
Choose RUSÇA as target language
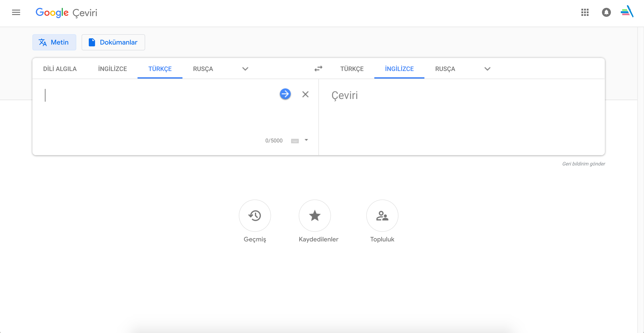445,69
